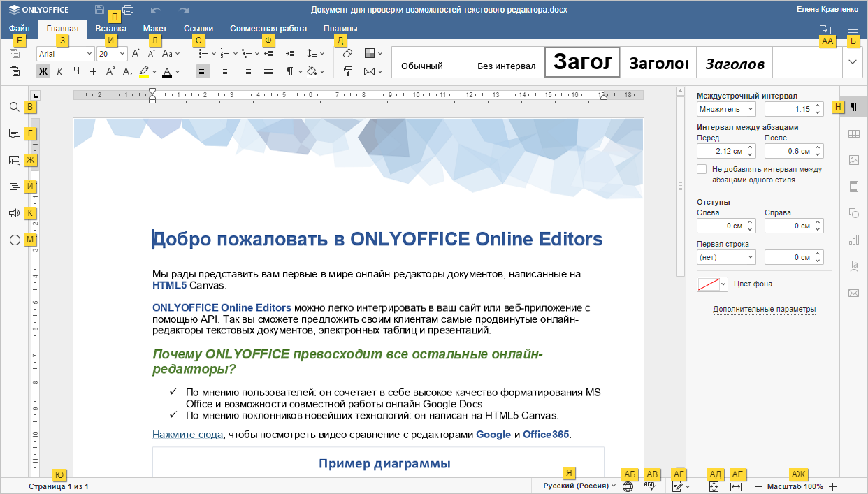Switch to the "Вставка" tab
The image size is (868, 494).
point(111,29)
